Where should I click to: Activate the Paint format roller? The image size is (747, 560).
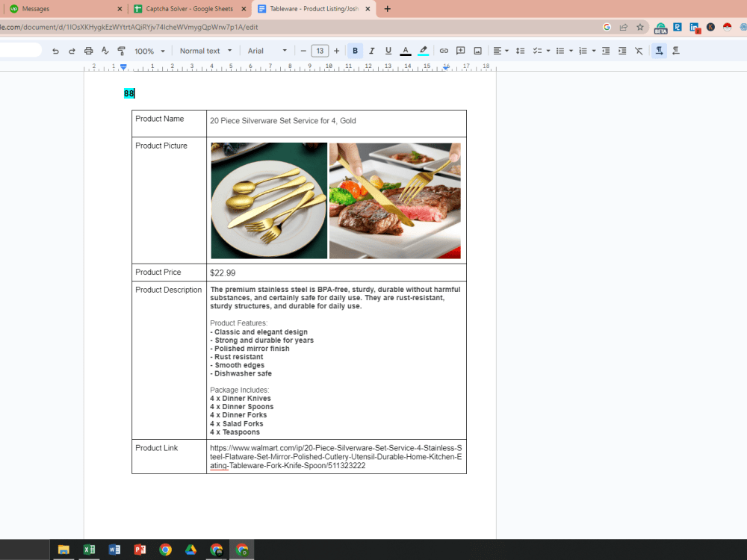click(x=122, y=51)
